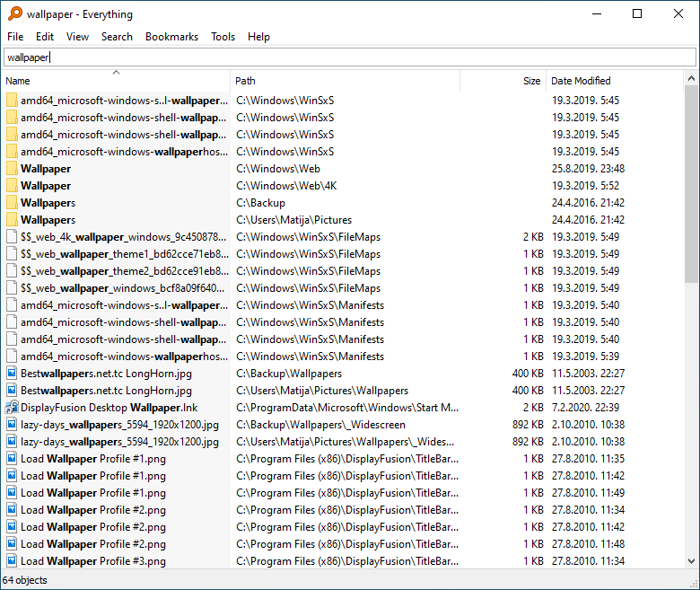Click image icon of lazy-days_wallpapers in Matija\Pictures path

click(x=12, y=442)
